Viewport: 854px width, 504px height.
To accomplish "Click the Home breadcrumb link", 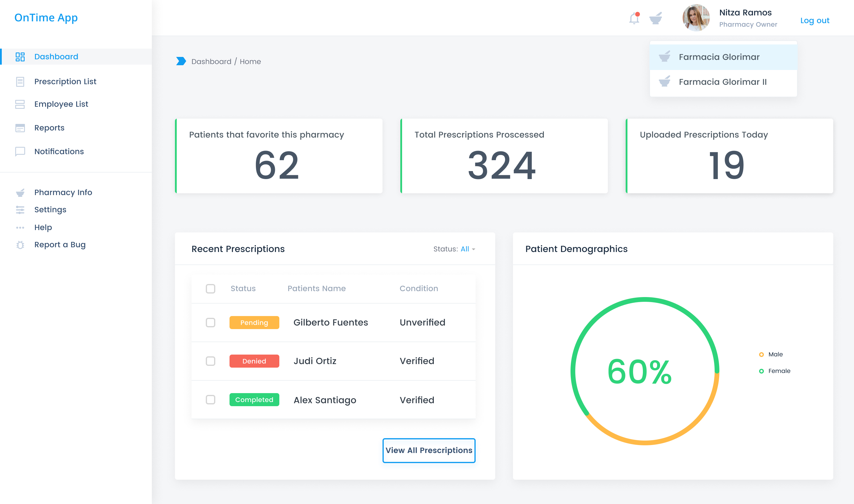I will (x=250, y=61).
